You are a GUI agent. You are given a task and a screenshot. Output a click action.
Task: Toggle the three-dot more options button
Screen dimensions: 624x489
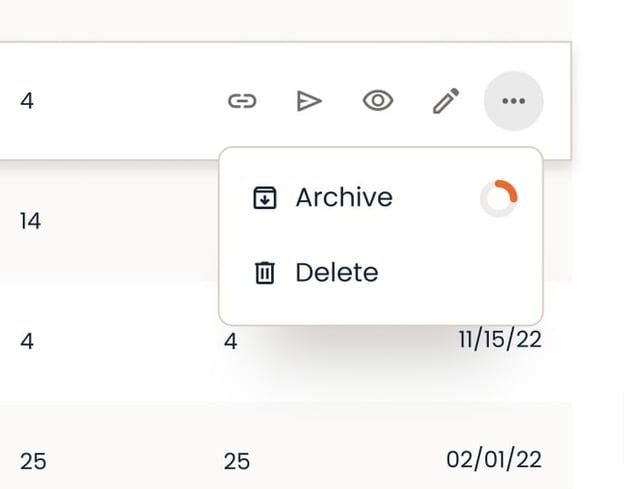click(513, 101)
